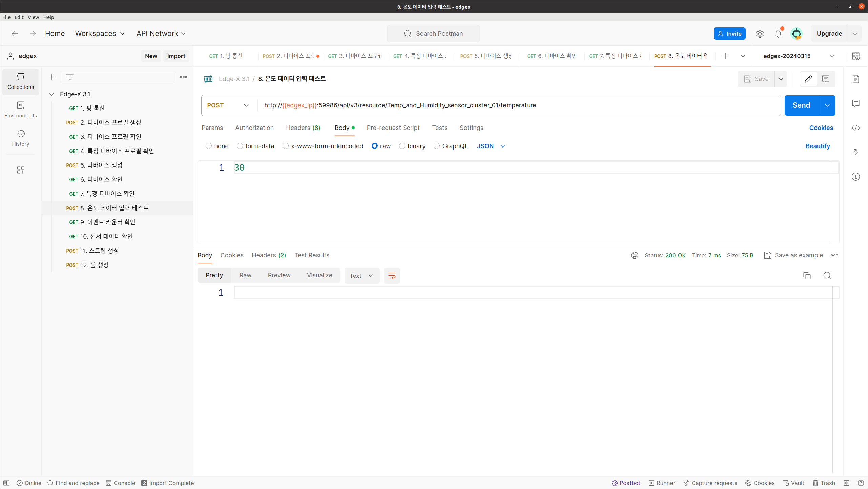This screenshot has height=489, width=868.
Task: Select the GraphQL body radio
Action: click(437, 146)
